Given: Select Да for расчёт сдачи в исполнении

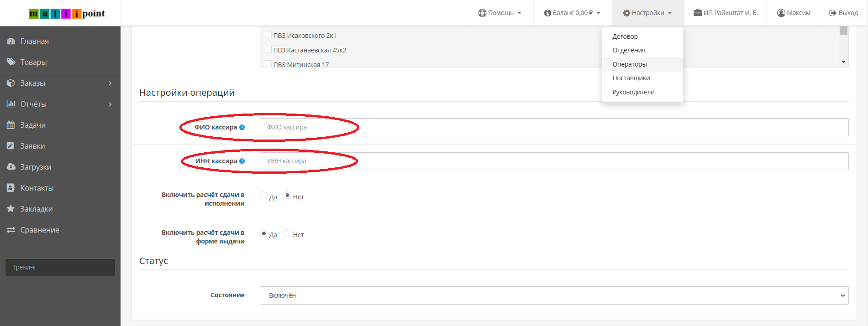Looking at the screenshot, I should pyautogui.click(x=263, y=195).
